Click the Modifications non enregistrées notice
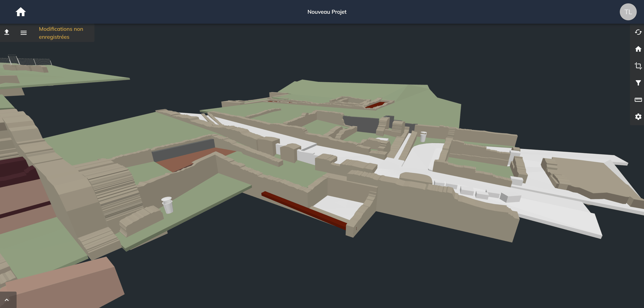The width and height of the screenshot is (644, 308). (x=61, y=33)
